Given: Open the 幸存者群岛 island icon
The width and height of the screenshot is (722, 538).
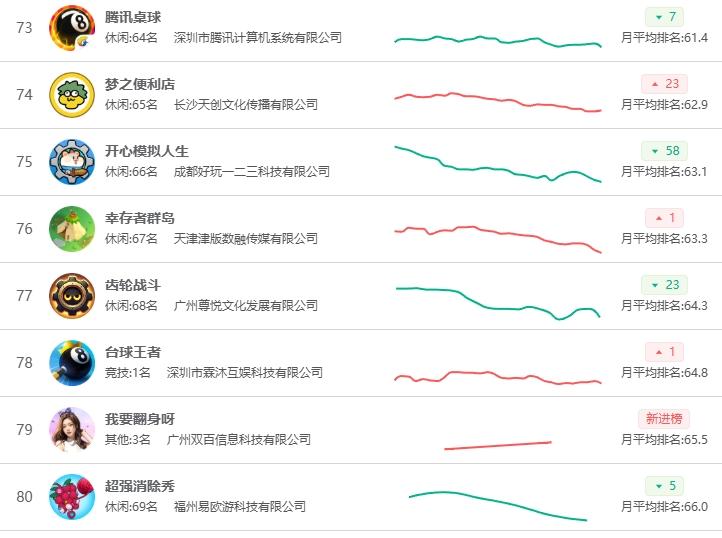Looking at the screenshot, I should pyautogui.click(x=72, y=229).
